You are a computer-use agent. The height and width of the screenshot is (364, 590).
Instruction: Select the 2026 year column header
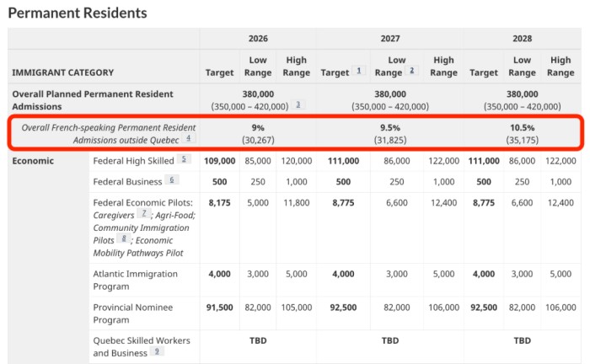click(x=258, y=39)
